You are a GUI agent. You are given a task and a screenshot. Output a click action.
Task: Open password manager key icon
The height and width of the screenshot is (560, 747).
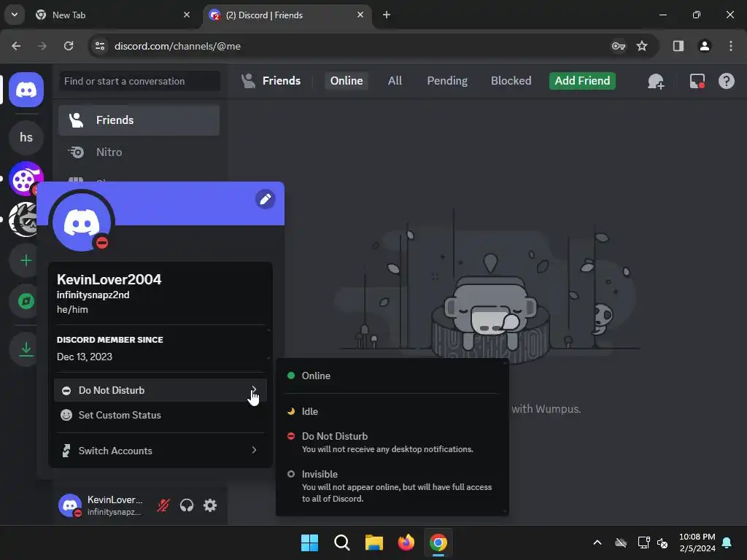(619, 46)
